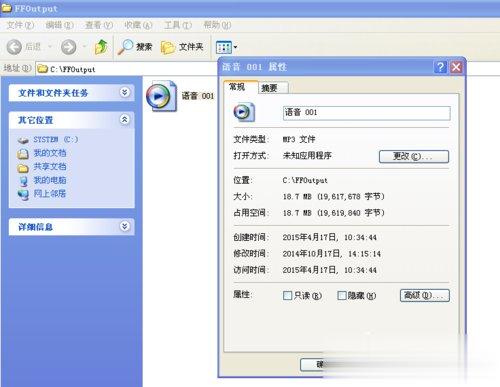The width and height of the screenshot is (500, 387).
Task: Close the 语音 001 属性 dialog
Action: [x=456, y=67]
